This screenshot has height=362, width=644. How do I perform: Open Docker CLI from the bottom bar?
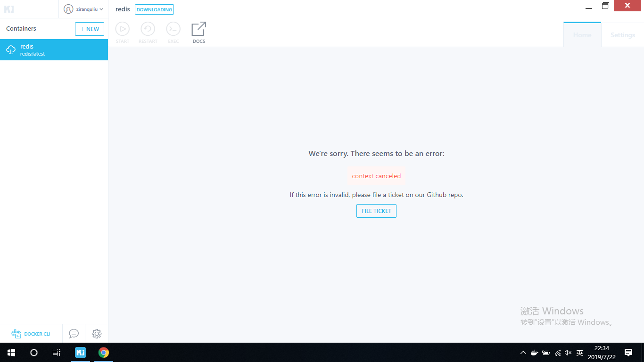click(31, 333)
